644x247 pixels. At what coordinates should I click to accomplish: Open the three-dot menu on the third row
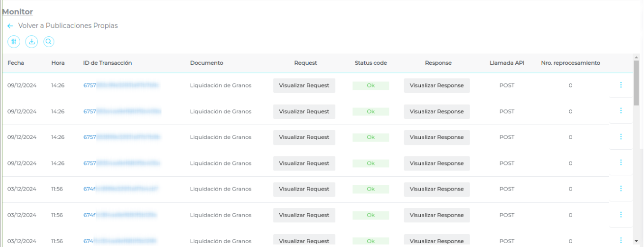621,137
